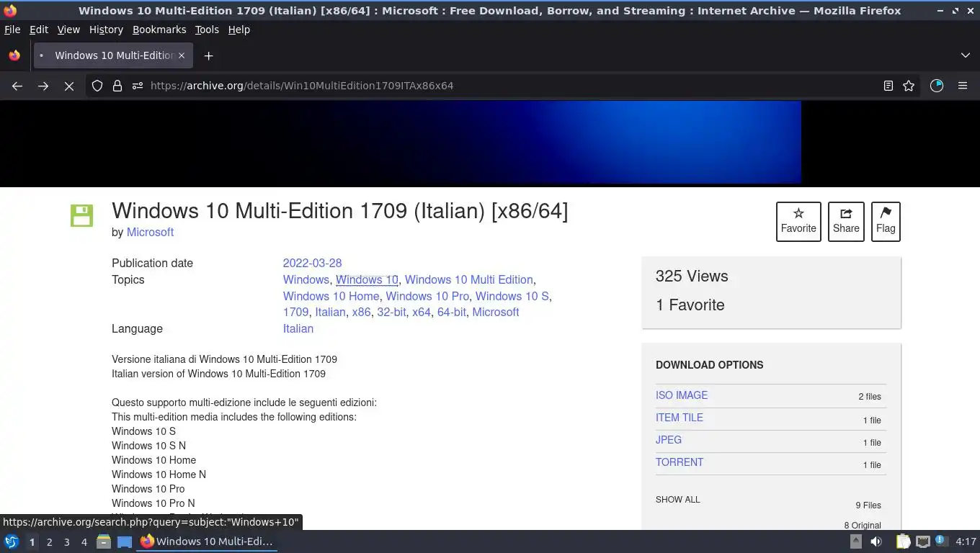The height and width of the screenshot is (553, 980).
Task: Flag this item
Action: 886,221
